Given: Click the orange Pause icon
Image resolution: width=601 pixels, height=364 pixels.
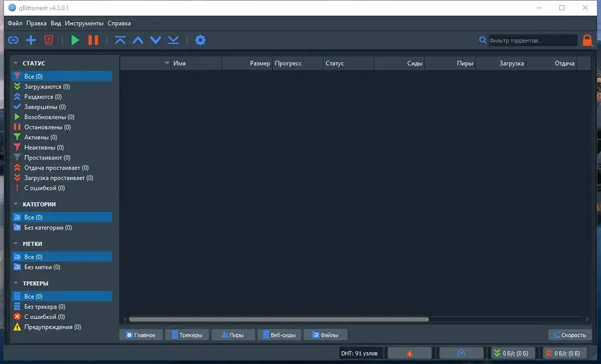Looking at the screenshot, I should (93, 40).
